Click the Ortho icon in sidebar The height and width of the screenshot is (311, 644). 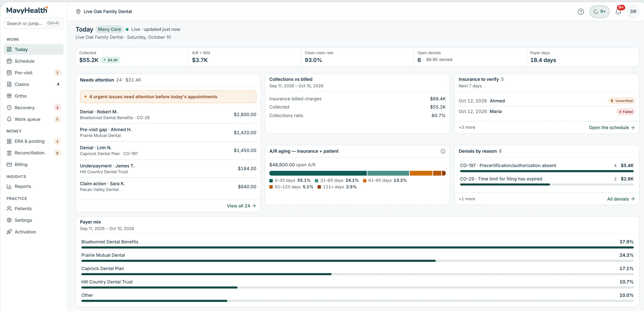coord(9,96)
